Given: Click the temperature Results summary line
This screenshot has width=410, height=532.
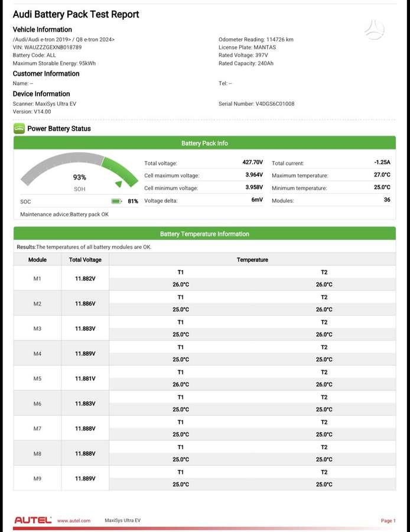Looking at the screenshot, I should pyautogui.click(x=84, y=247).
